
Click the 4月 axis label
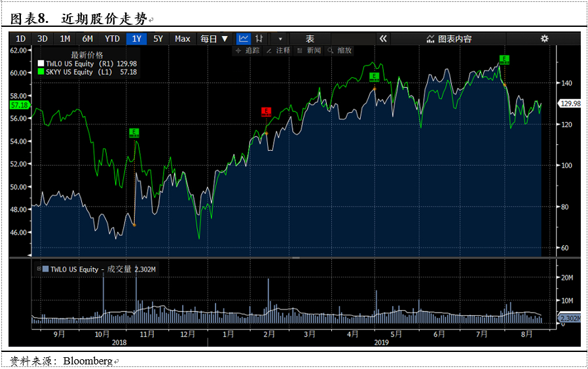point(352,334)
